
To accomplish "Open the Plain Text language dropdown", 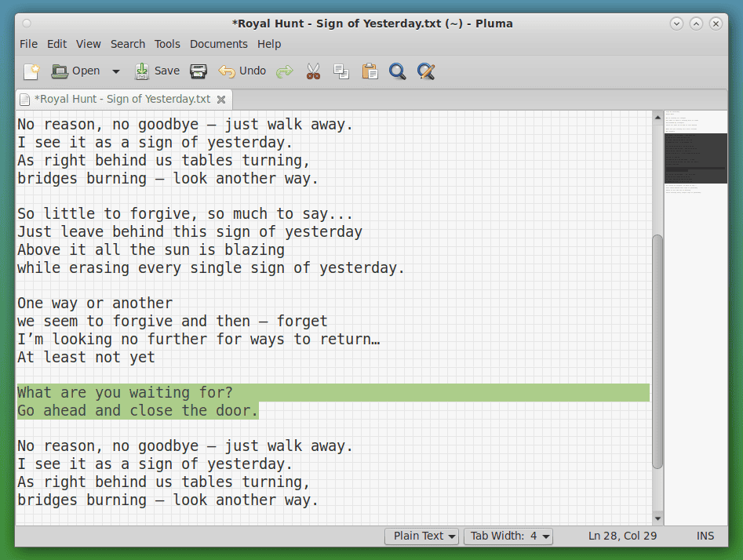I will (x=422, y=536).
